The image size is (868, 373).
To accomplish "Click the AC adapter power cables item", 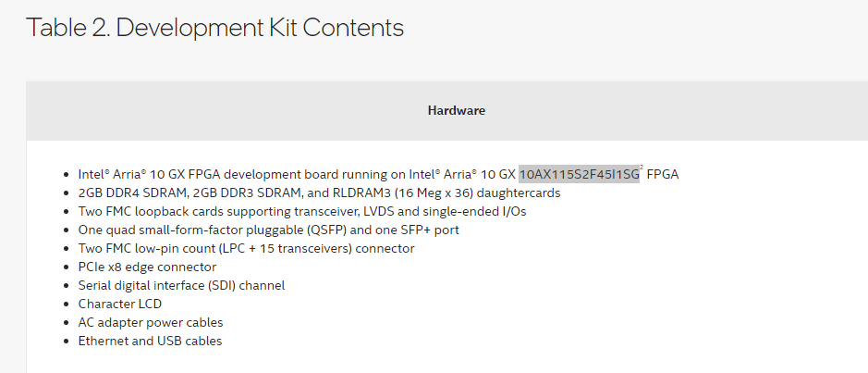I will [x=151, y=322].
